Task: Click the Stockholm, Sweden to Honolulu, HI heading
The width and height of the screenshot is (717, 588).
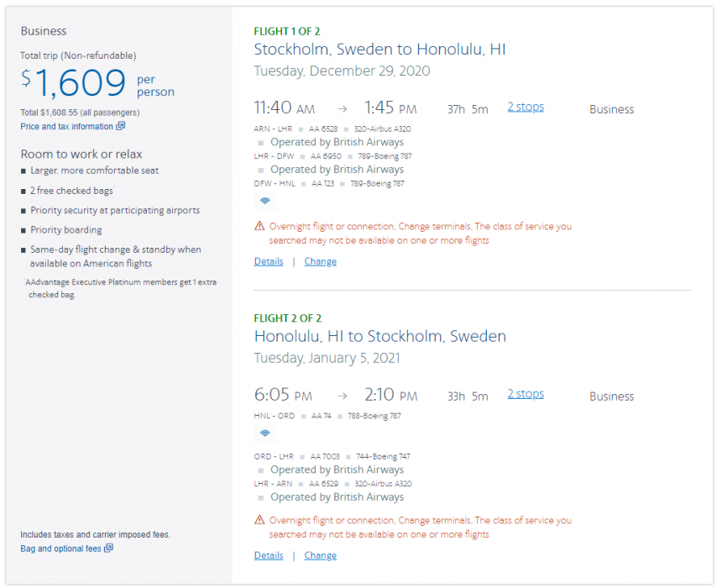Action: tap(379, 50)
